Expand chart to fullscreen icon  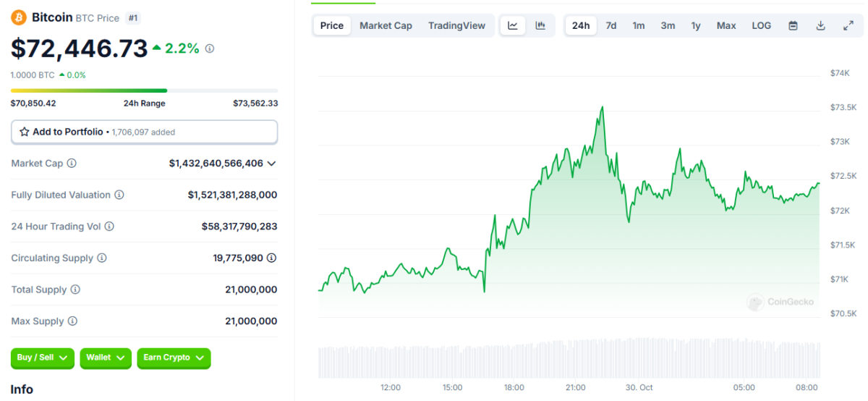coord(848,25)
